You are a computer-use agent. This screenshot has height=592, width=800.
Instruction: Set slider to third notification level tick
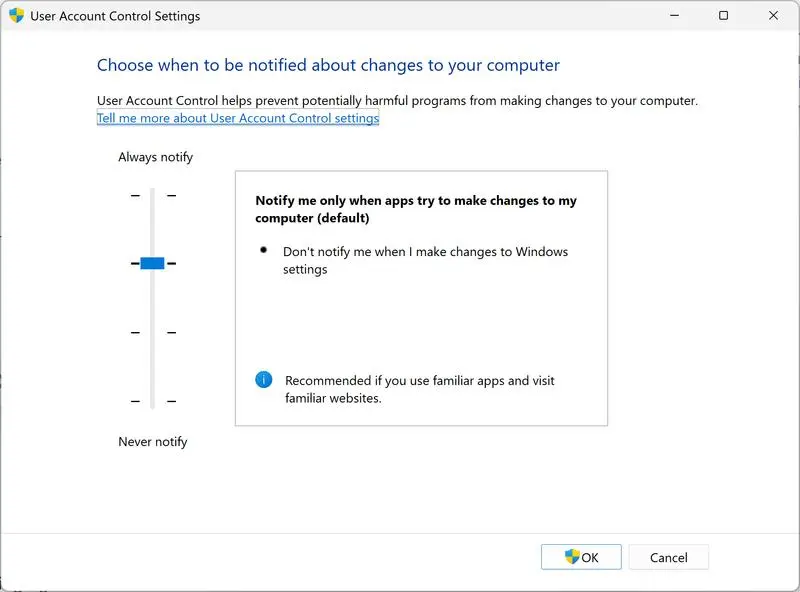click(x=153, y=332)
